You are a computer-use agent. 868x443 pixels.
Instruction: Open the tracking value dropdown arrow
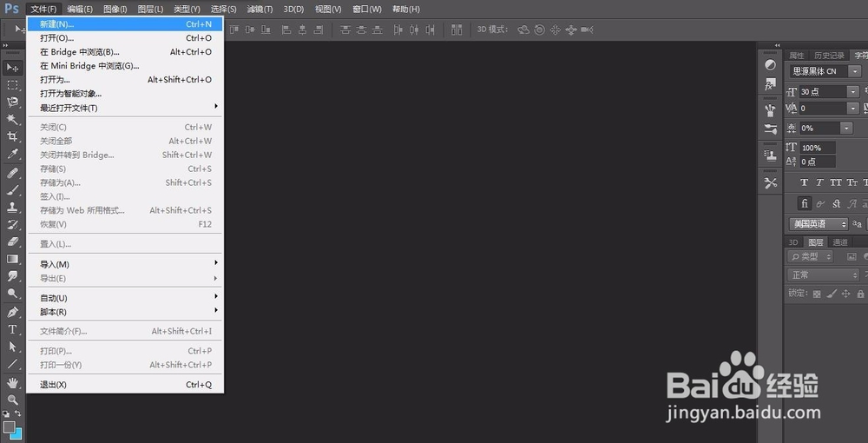click(x=853, y=109)
